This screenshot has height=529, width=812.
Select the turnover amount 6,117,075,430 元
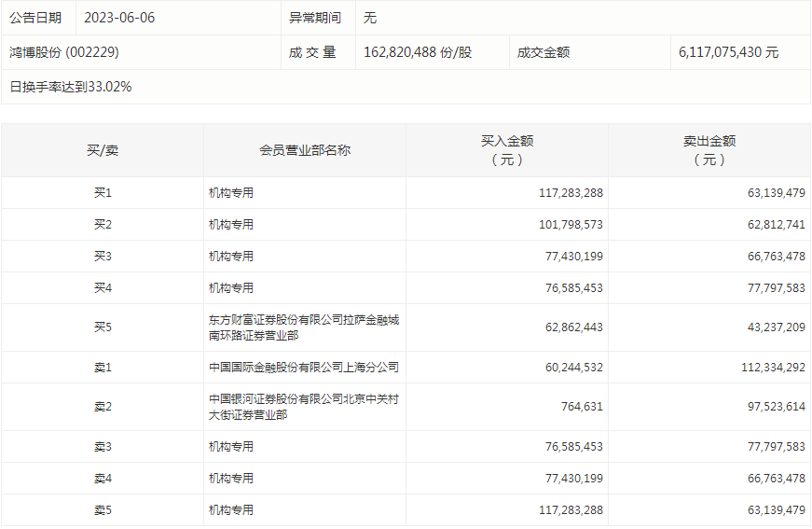click(728, 52)
